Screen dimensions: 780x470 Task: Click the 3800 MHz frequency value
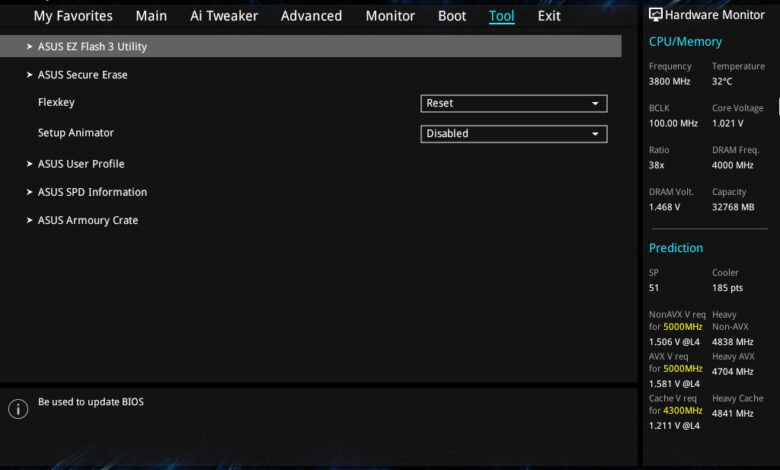tap(669, 82)
